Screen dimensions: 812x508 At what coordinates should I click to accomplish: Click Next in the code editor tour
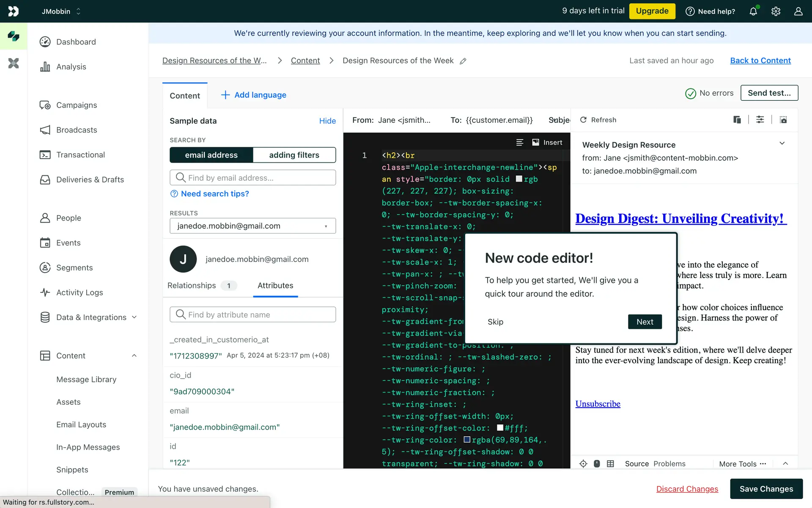pos(645,322)
